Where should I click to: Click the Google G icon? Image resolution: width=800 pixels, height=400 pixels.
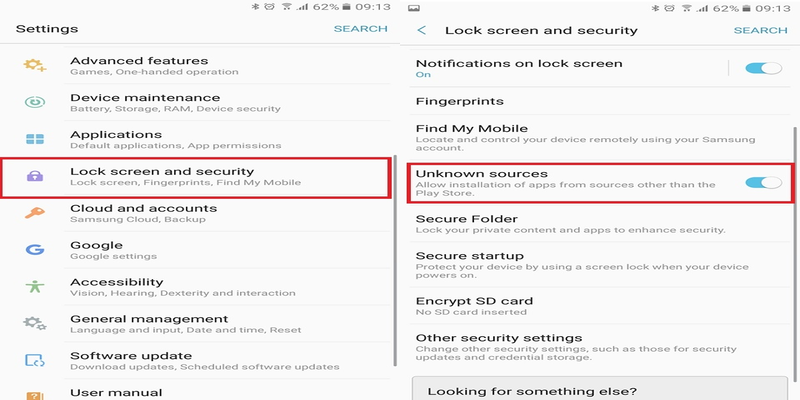pos(35,250)
